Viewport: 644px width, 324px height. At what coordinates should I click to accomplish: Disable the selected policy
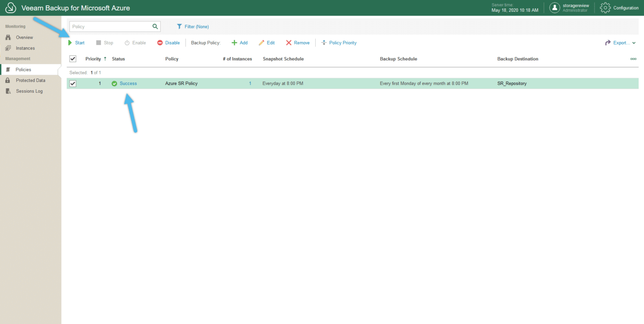coord(169,43)
